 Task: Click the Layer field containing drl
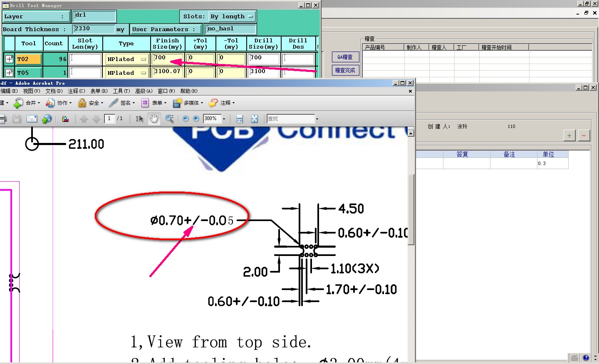coord(94,16)
